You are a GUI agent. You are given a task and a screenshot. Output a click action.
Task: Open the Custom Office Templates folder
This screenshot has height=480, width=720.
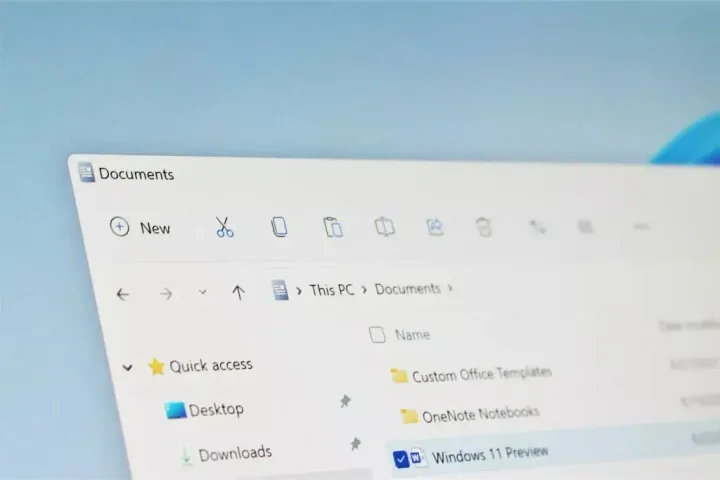click(481, 374)
